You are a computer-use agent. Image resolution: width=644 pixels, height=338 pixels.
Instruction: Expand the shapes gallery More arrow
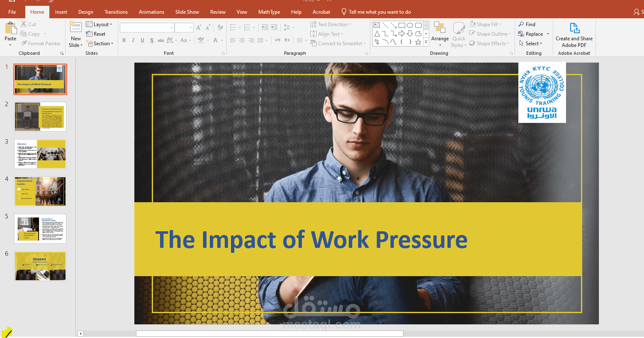(426, 42)
